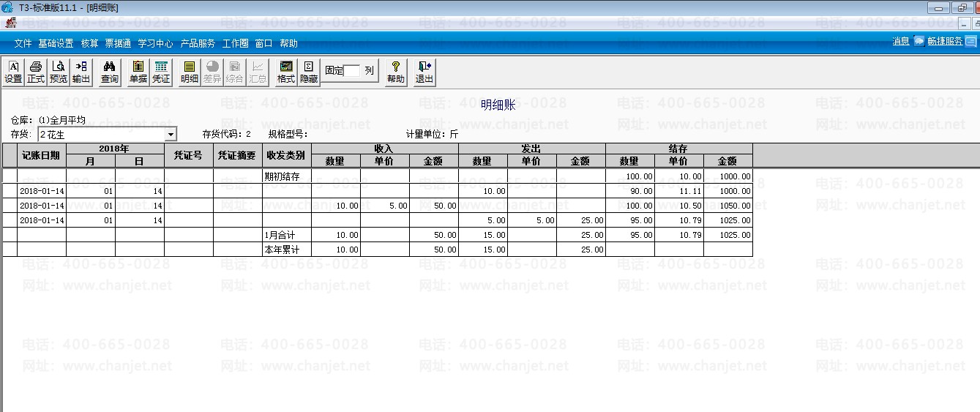This screenshot has width=980, height=412.
Task: Open 预览 print preview
Action: click(x=58, y=72)
